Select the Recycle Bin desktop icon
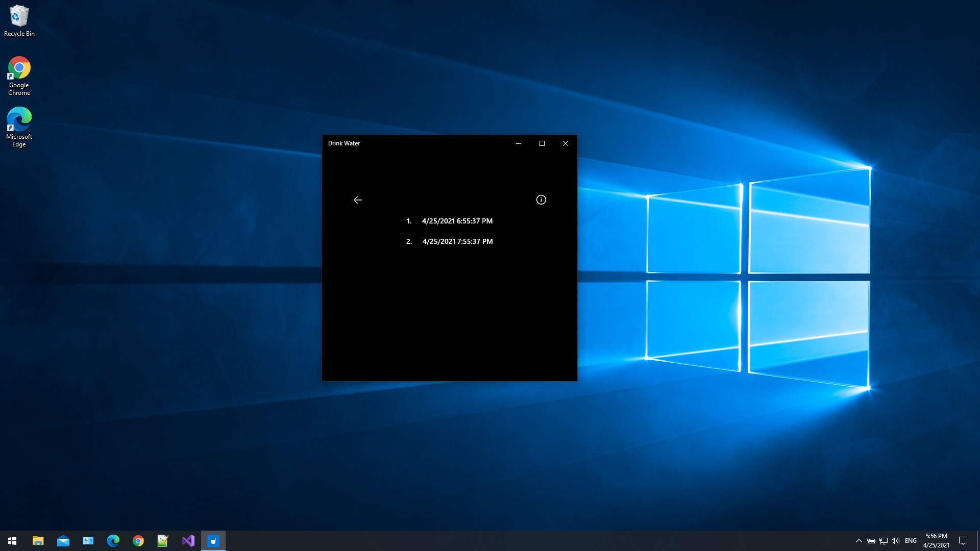Screen dimensions: 980x551 [x=19, y=20]
